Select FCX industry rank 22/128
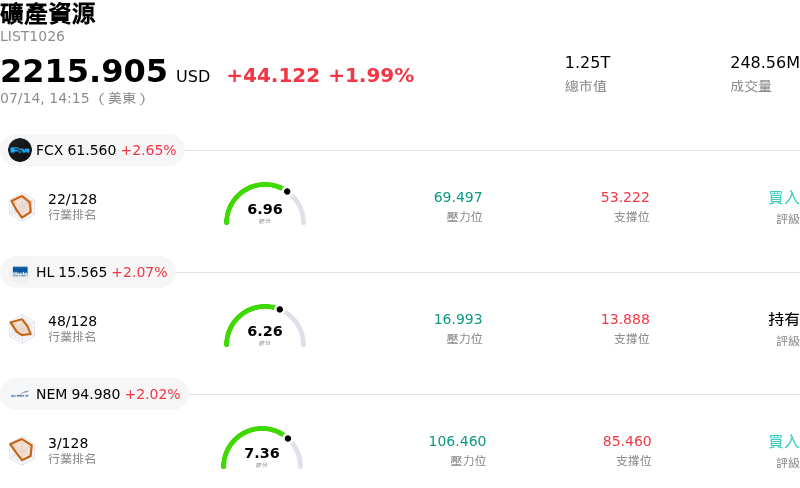The image size is (800, 488). click(72, 199)
